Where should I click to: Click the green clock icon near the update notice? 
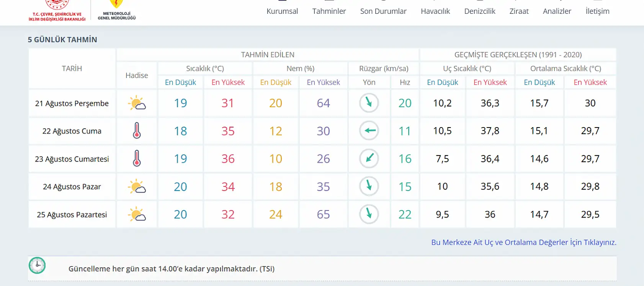coord(38,265)
